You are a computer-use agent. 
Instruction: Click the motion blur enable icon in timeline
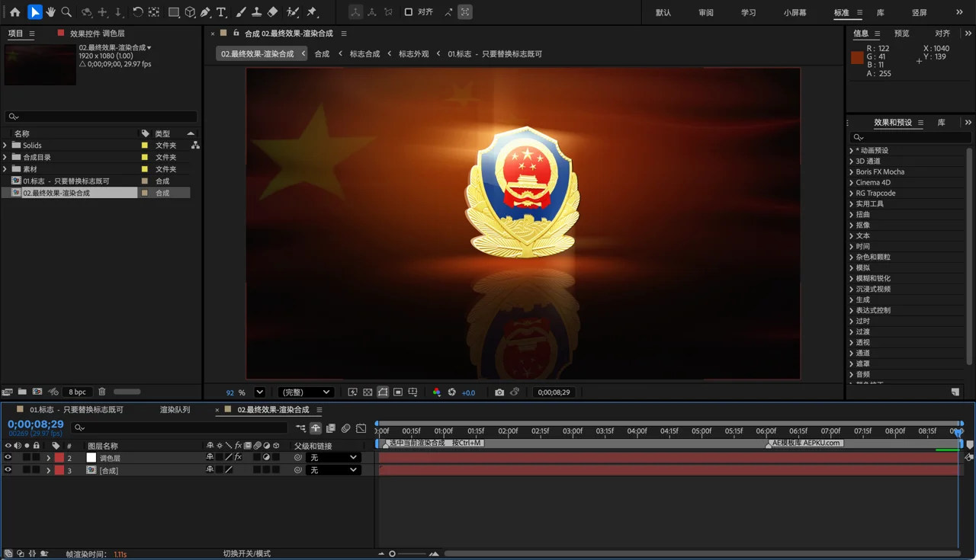[x=346, y=428]
